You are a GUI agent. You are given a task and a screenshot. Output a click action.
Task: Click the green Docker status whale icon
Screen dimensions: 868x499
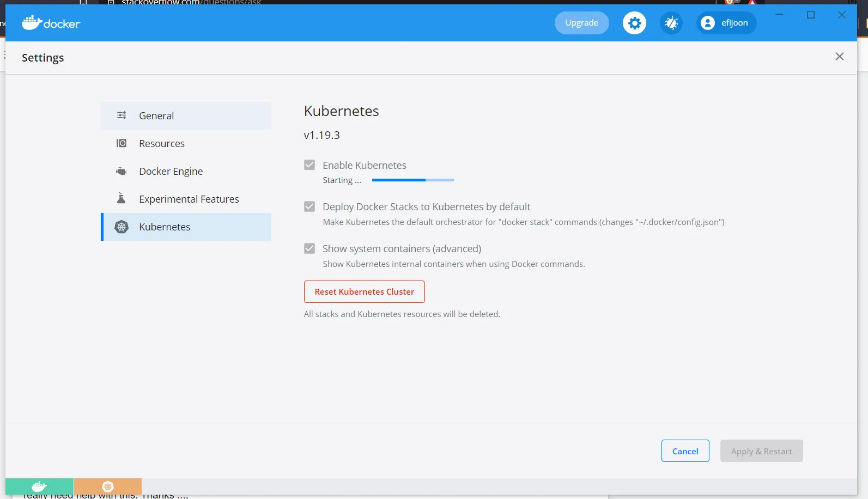tap(39, 486)
